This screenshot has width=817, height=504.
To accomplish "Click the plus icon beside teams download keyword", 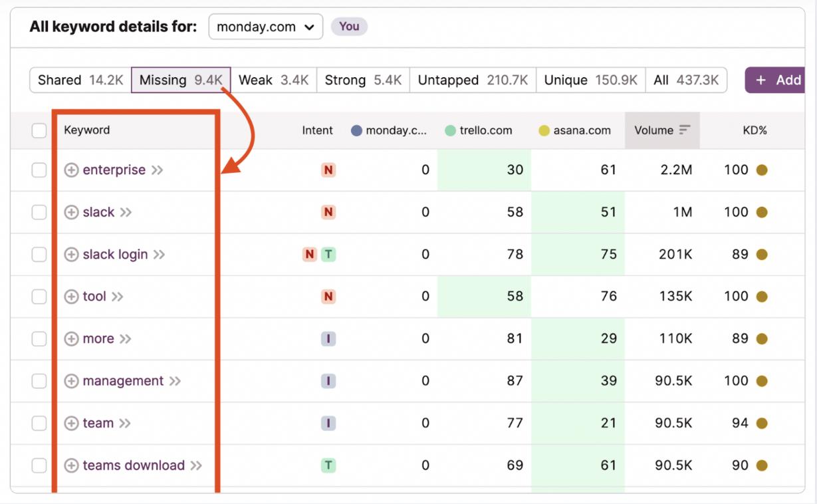I will [71, 465].
